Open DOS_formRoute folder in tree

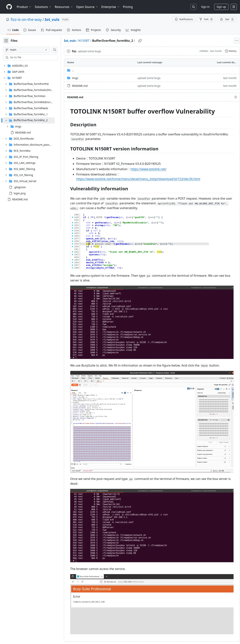24,138
